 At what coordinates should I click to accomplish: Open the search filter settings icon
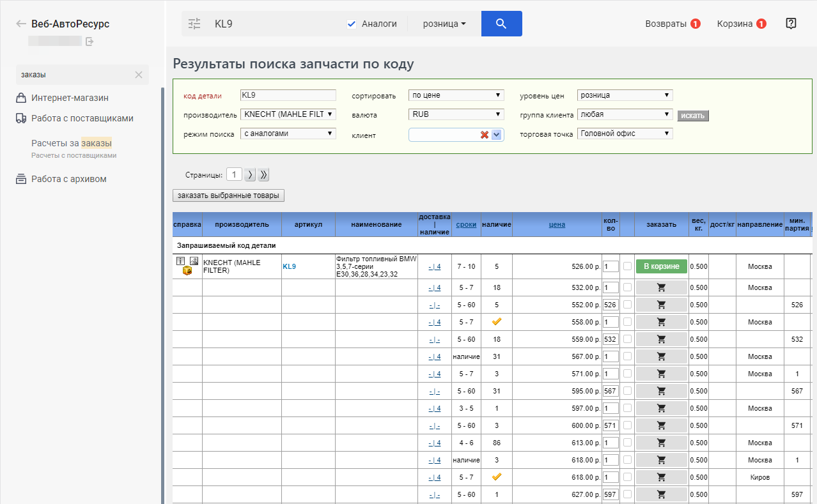pyautogui.click(x=194, y=24)
